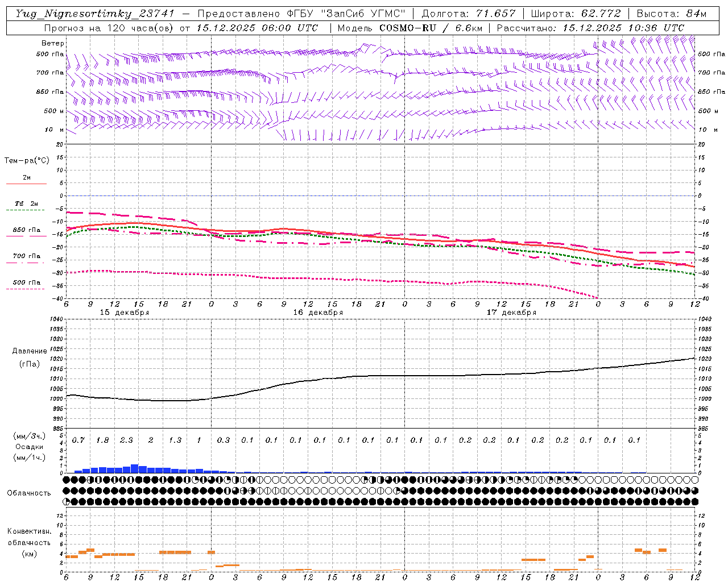Screen dimensions: 728x582
Task: Click the 1.8 three-hour precipitation value
Action: pos(102,440)
